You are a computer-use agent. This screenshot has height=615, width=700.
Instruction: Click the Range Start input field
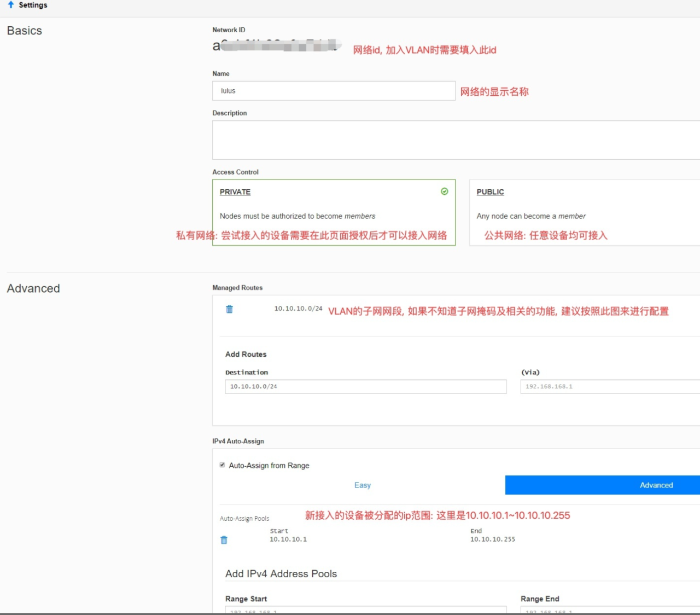click(x=365, y=610)
